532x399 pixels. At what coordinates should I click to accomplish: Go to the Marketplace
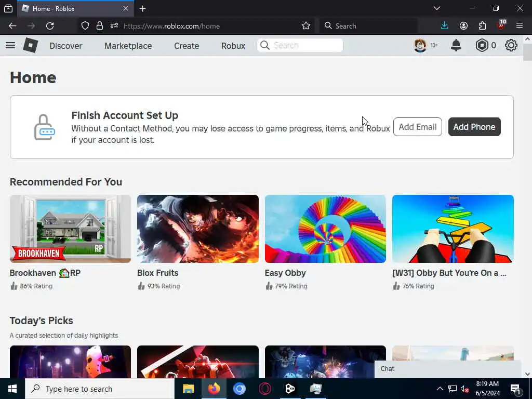(128, 46)
